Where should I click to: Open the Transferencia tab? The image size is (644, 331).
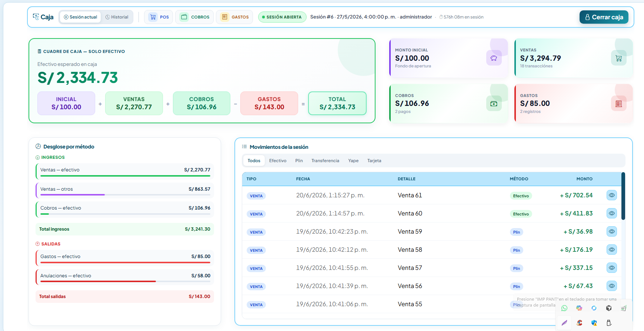[x=325, y=161]
